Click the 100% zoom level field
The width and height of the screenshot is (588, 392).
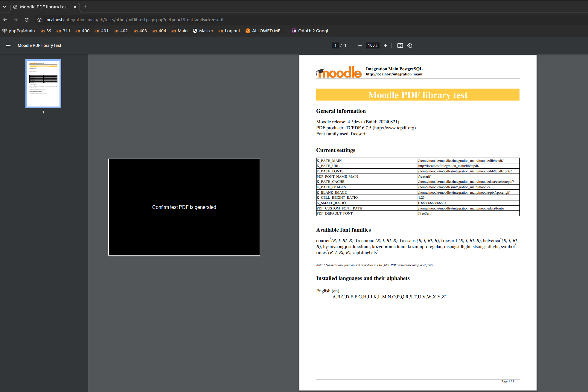(373, 45)
